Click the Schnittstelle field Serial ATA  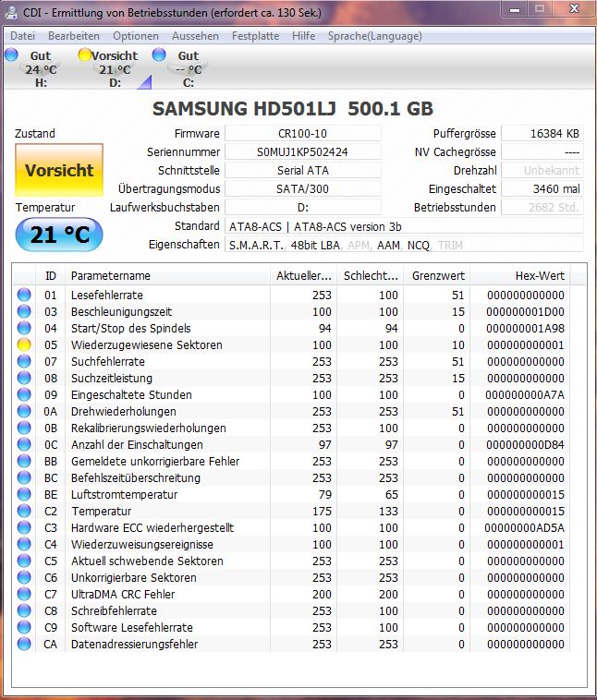coord(302,170)
